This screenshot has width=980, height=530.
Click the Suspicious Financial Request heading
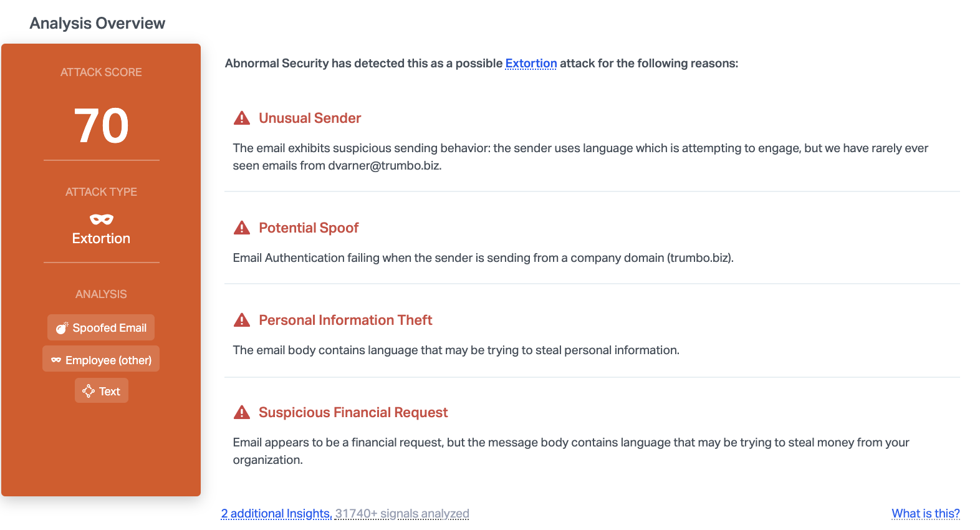tap(353, 413)
